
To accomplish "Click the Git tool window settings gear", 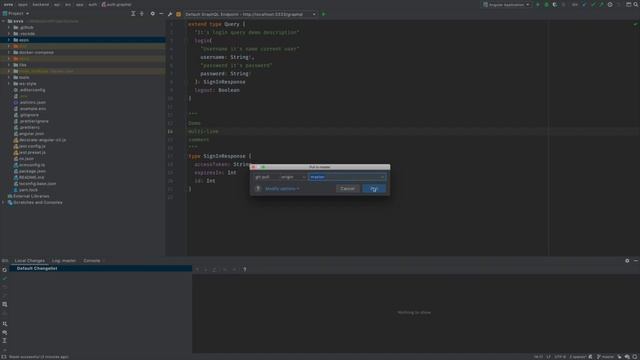I will (627, 260).
